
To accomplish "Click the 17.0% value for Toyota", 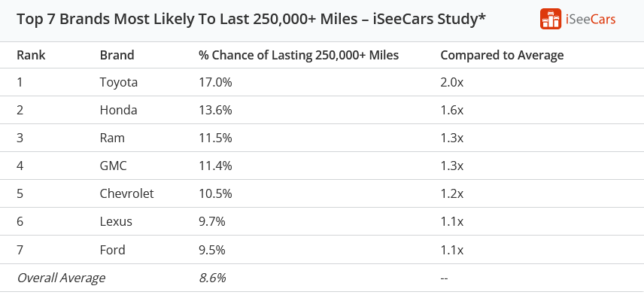I will 215,83.
